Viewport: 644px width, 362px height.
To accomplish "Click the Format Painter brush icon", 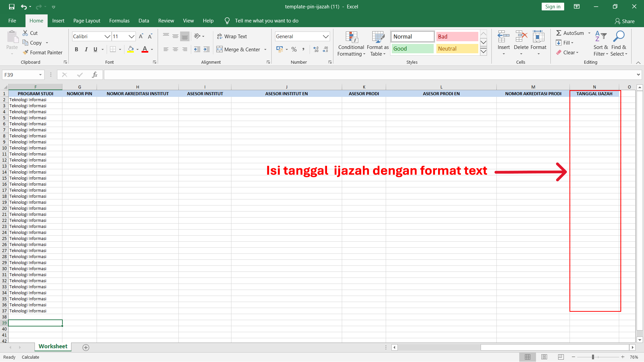I will [x=25, y=53].
